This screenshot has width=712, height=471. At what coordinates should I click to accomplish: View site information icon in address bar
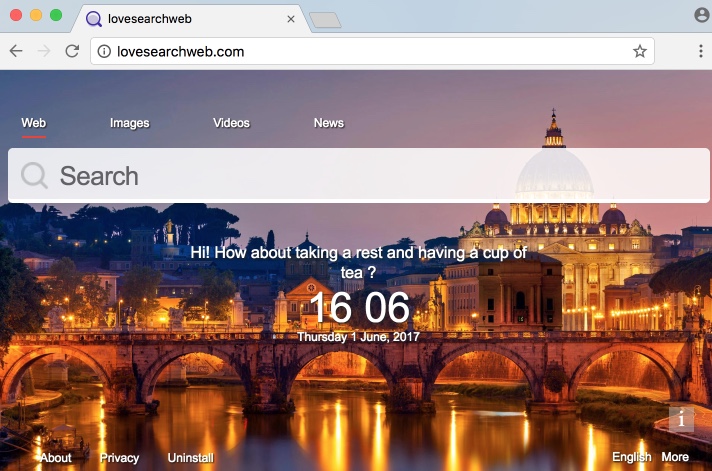coord(104,51)
